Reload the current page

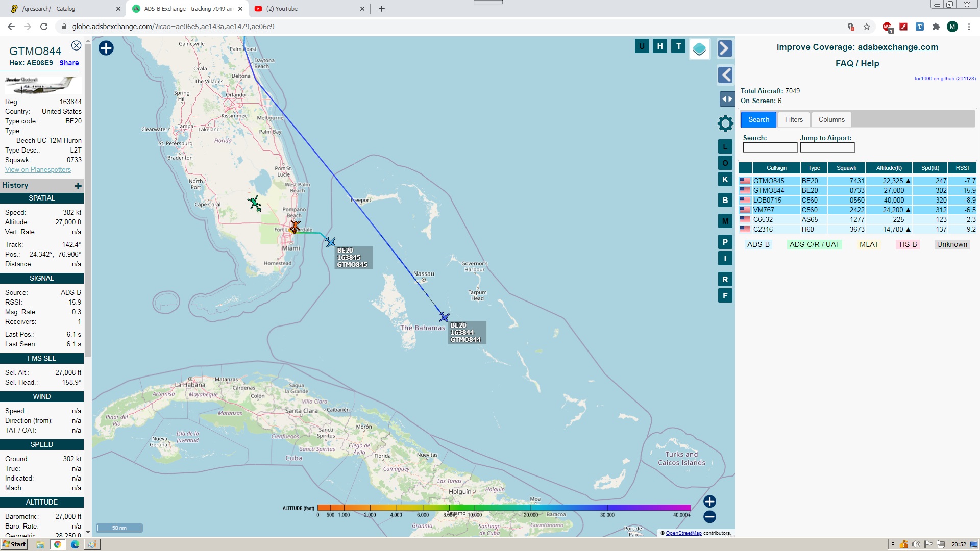point(44,27)
